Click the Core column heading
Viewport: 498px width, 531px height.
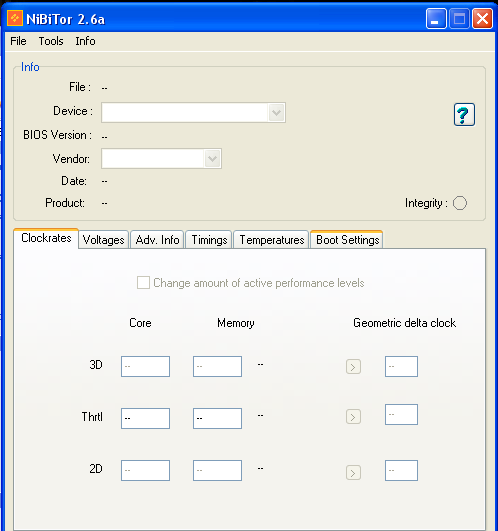[x=140, y=323]
